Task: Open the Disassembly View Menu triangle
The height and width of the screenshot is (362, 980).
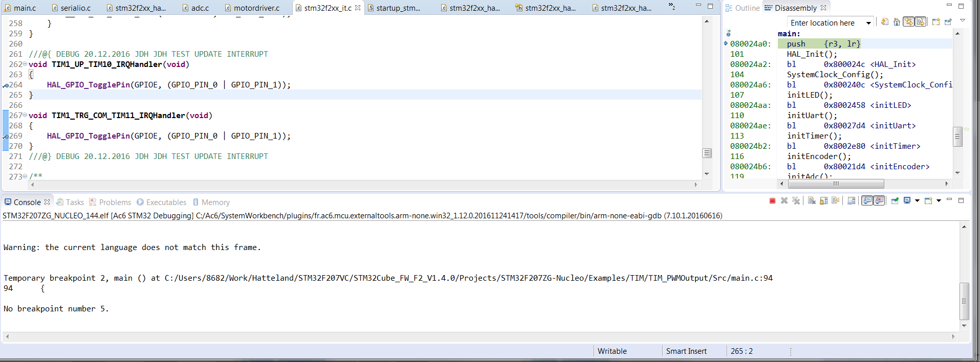Action: pos(963,21)
